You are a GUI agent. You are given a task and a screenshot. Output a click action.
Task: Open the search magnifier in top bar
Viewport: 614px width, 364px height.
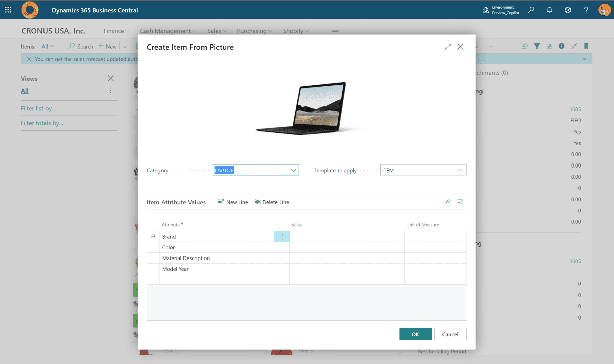point(531,10)
